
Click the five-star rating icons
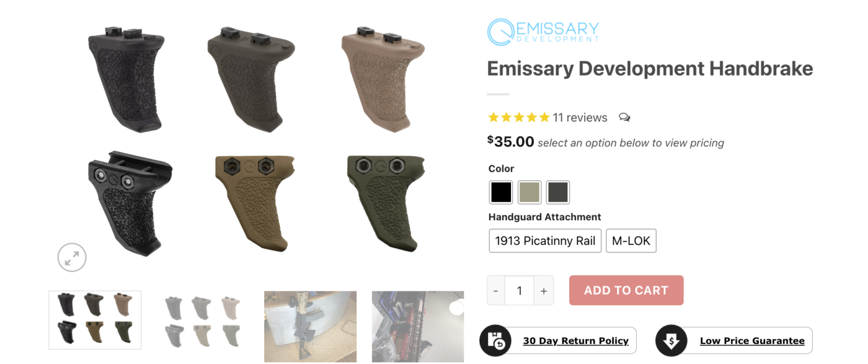click(x=519, y=117)
